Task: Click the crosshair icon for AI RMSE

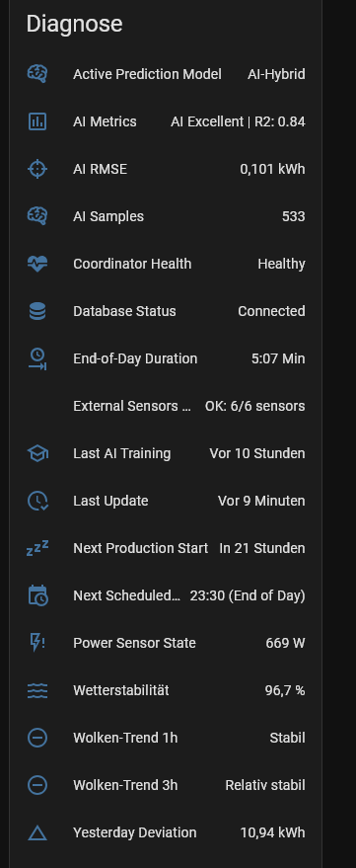Action: 37,169
